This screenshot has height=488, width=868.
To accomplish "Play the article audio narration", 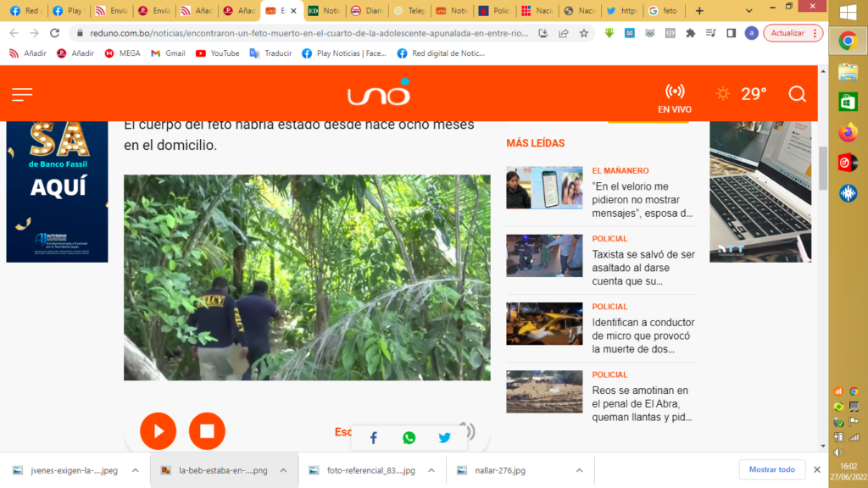I will [158, 431].
